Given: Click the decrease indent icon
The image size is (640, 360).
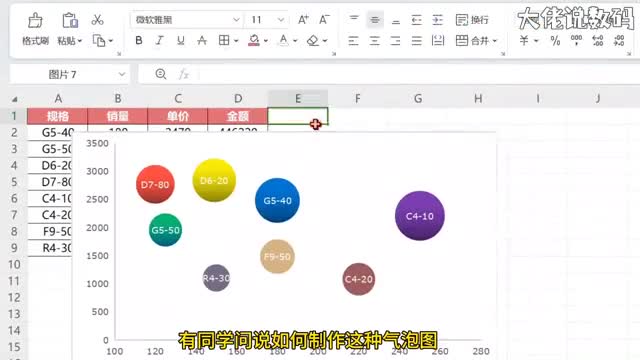Looking at the screenshot, I should pyautogui.click(x=416, y=20).
